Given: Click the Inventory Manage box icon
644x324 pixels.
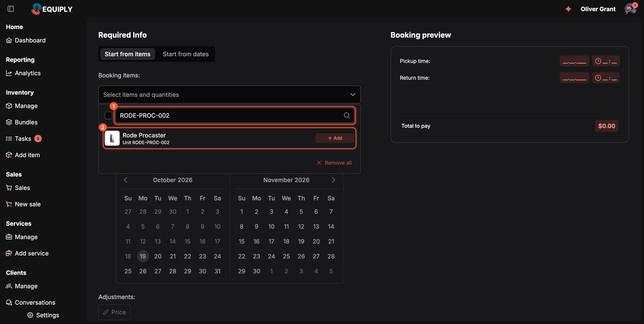Looking at the screenshot, I should click(x=9, y=106).
